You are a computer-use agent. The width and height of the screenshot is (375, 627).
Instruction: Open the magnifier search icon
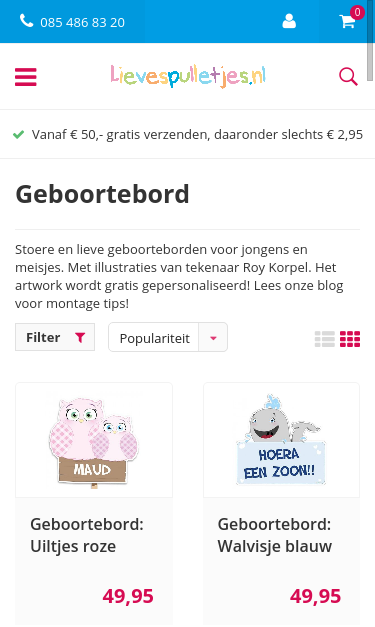[x=348, y=76]
